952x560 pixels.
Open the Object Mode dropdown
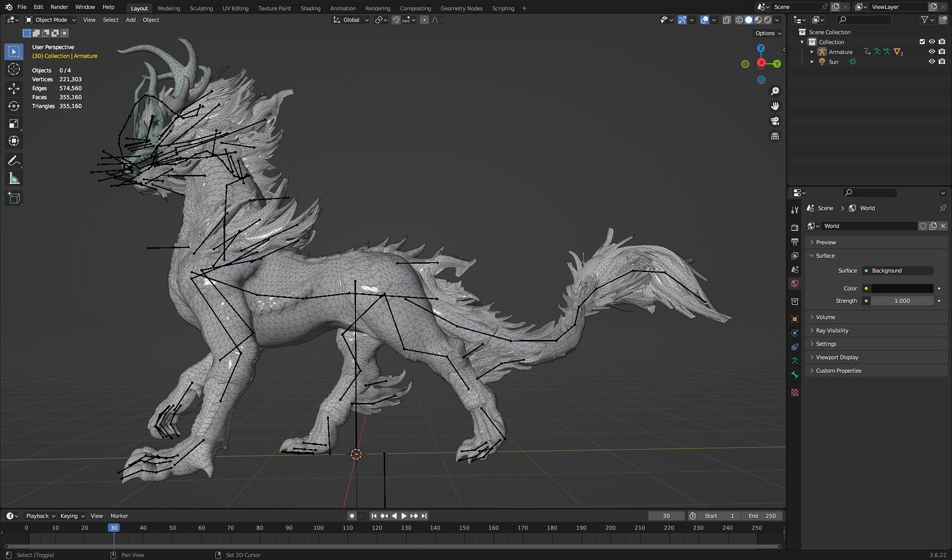tap(51, 20)
